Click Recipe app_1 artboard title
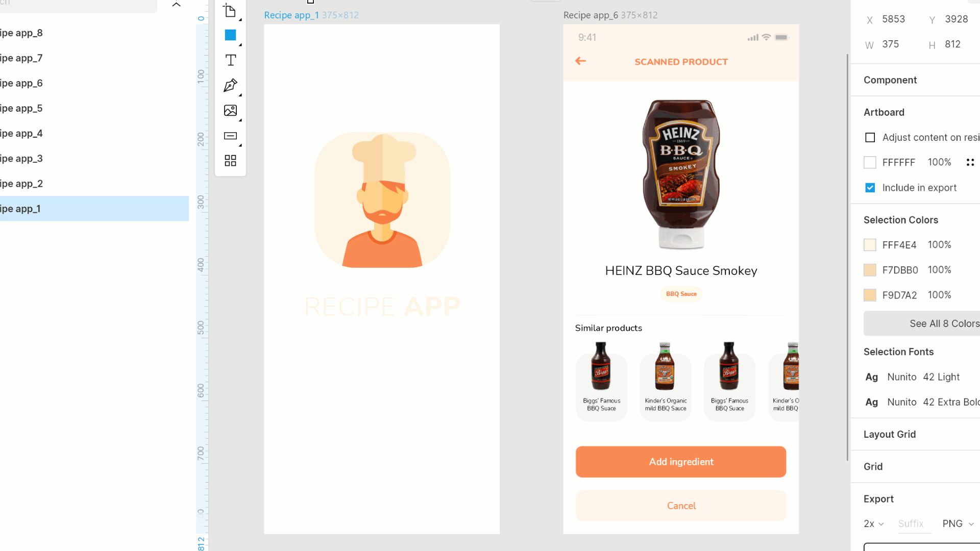 [291, 15]
